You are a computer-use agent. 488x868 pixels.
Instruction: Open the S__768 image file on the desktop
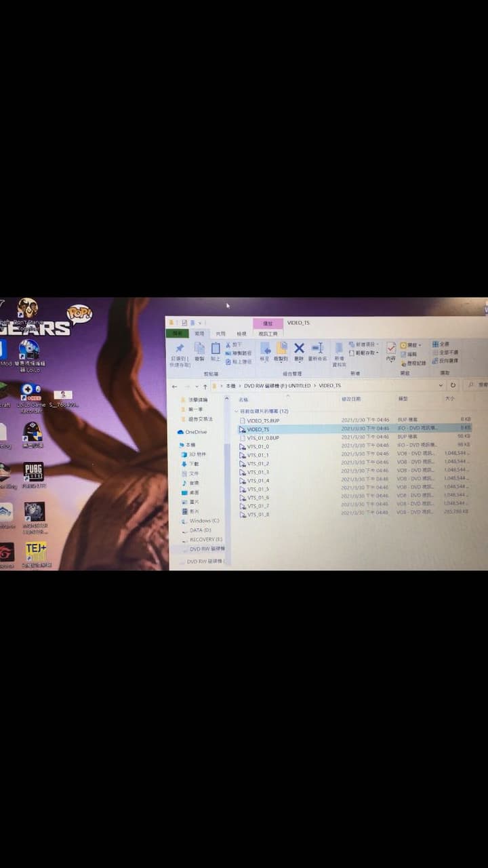[x=63, y=399]
